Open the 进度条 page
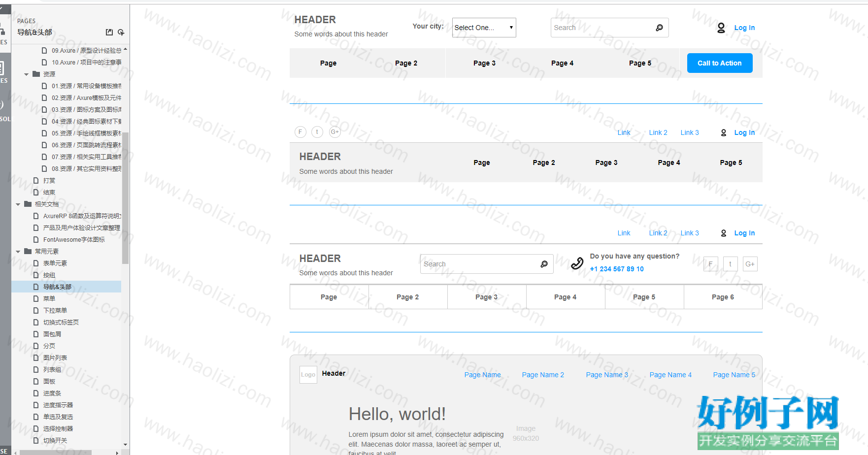Screen dimensions: 868x455 (x=52, y=393)
